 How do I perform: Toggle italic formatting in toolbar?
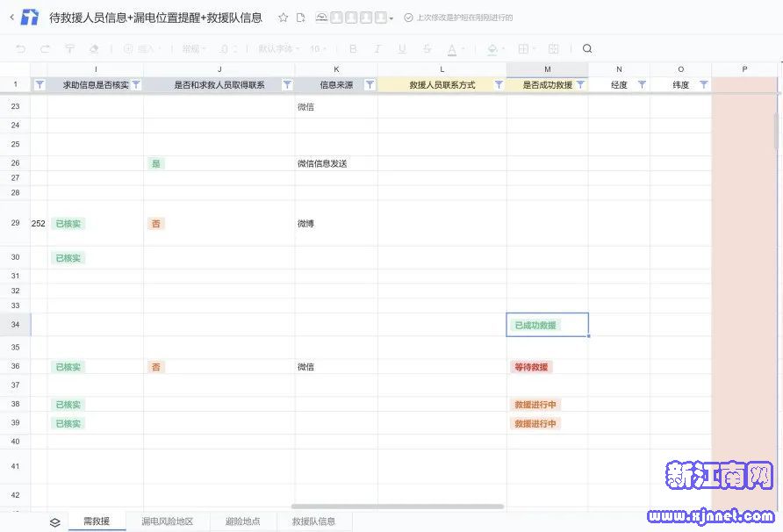pos(377,49)
